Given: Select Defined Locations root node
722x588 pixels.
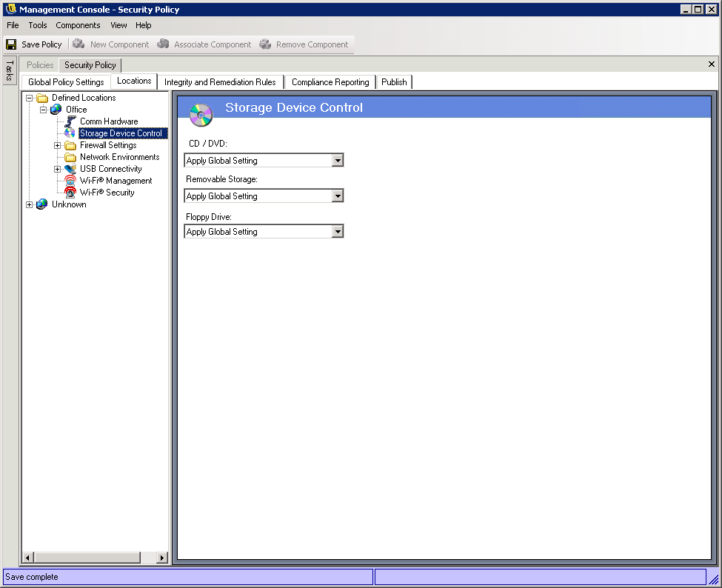Looking at the screenshot, I should [x=84, y=98].
